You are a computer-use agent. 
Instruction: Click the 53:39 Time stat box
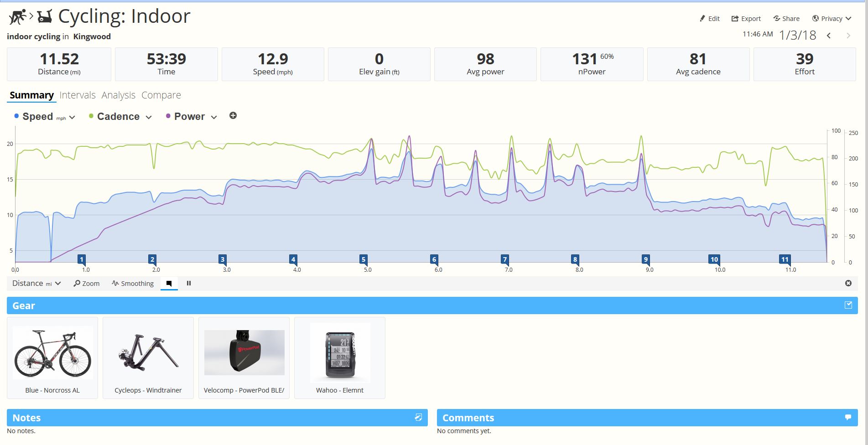coord(166,64)
